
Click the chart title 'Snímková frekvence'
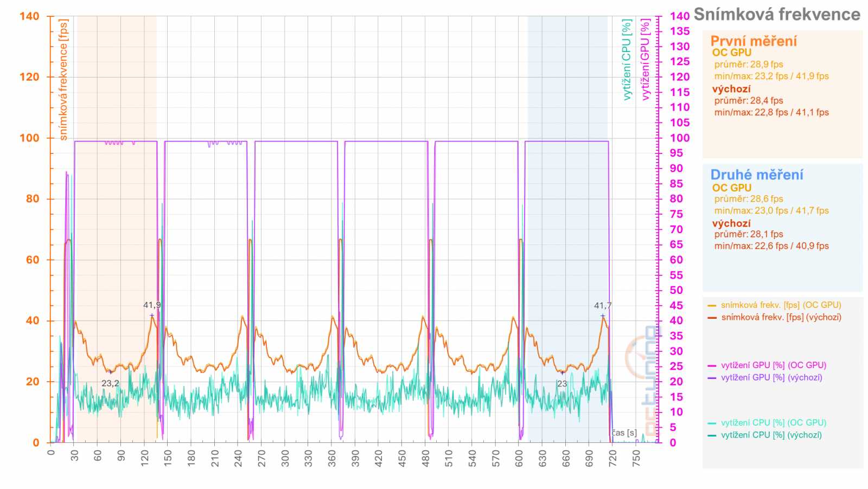click(x=777, y=15)
